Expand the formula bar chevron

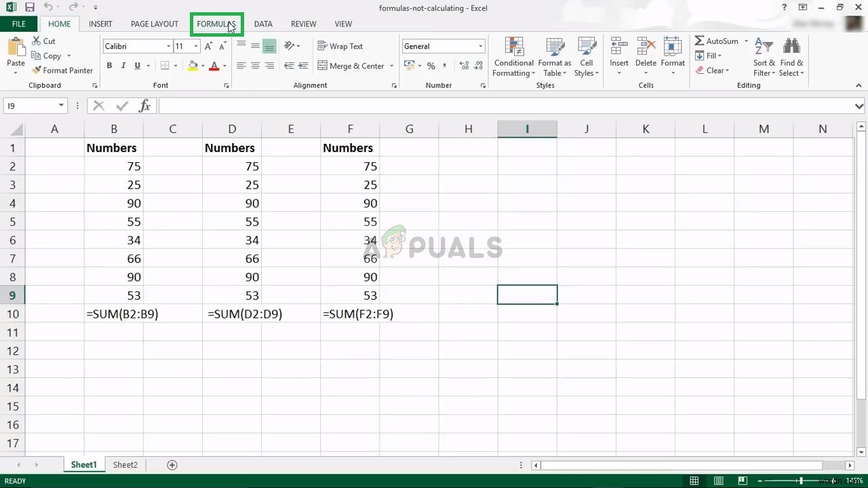[859, 106]
